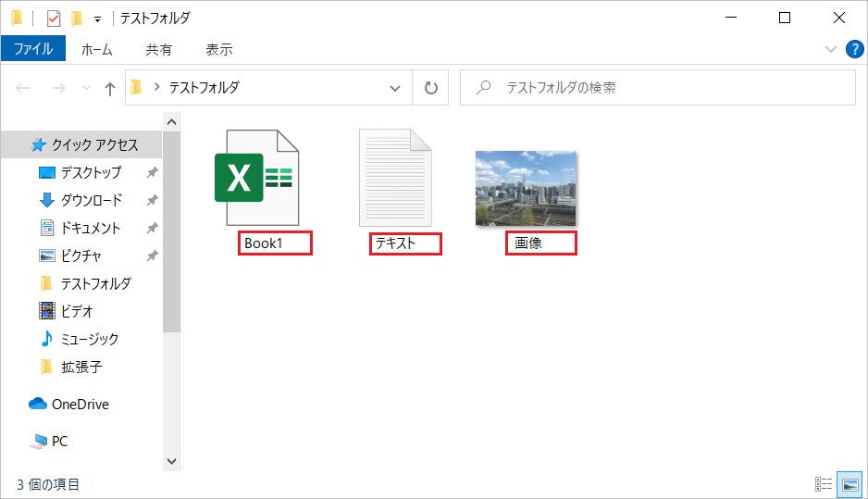Viewport: 868px width, 499px height.
Task: Open ピクチャ in the sidebar
Action: [x=82, y=256]
